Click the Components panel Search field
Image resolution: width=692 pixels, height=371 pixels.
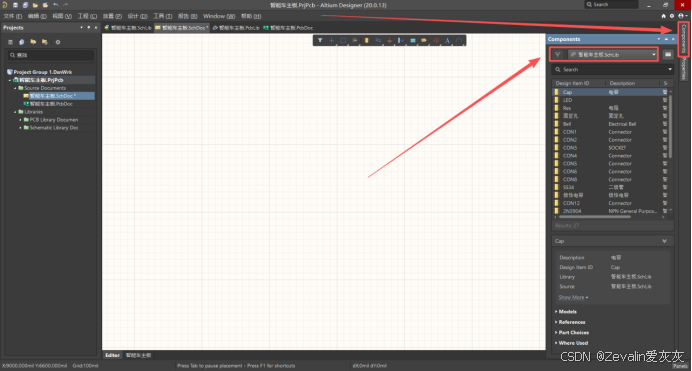(612, 69)
